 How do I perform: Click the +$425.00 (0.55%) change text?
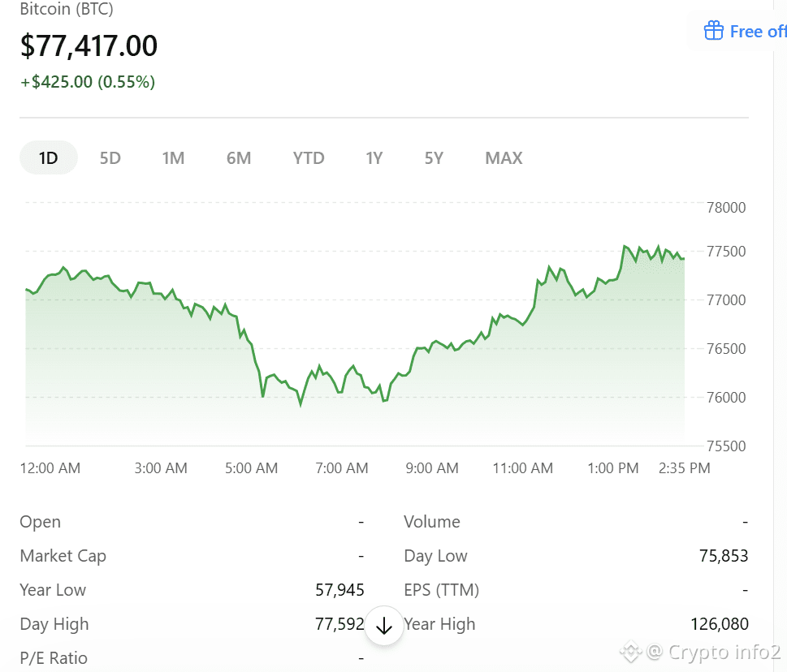click(88, 82)
